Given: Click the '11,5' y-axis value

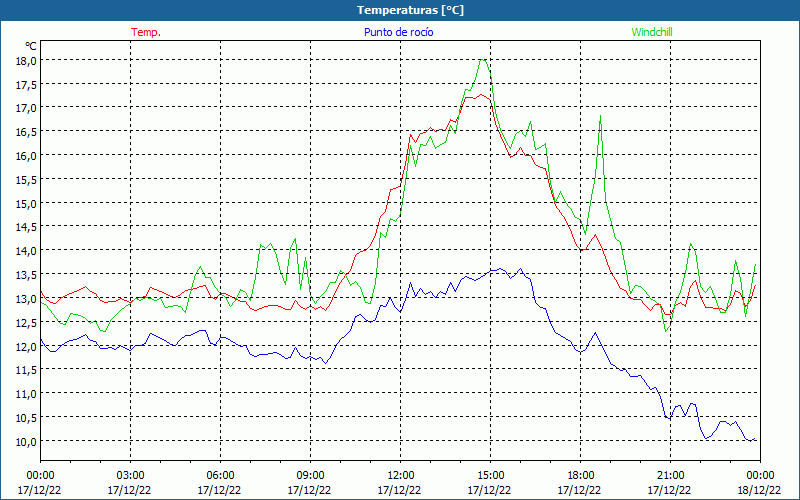Looking at the screenshot, I should point(27,369).
